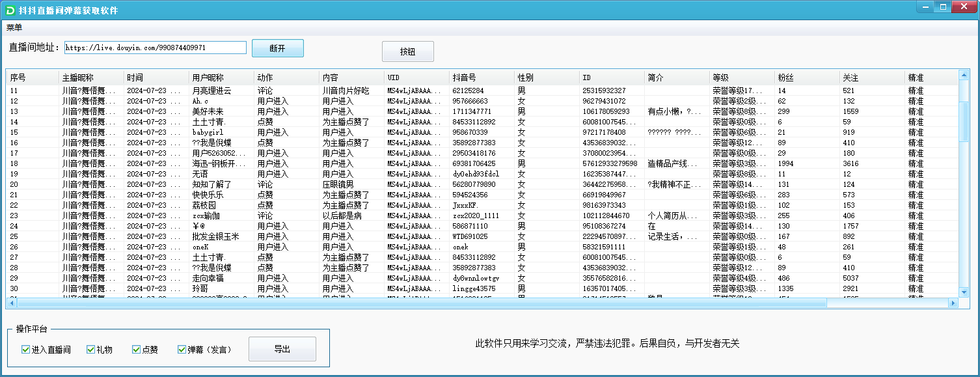The width and height of the screenshot is (980, 377).
Task: Click the 关注 column header
Action: pyautogui.click(x=872, y=77)
